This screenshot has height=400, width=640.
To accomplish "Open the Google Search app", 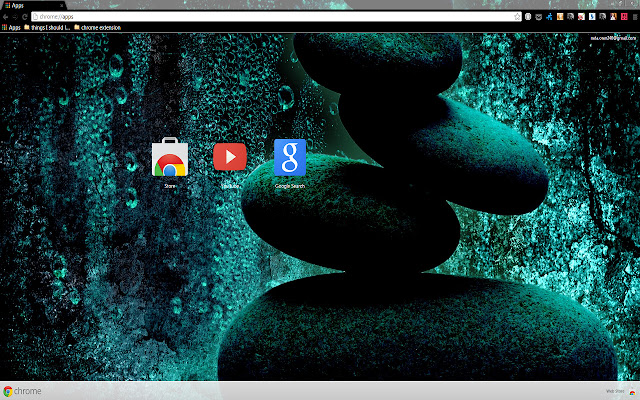I will [290, 157].
